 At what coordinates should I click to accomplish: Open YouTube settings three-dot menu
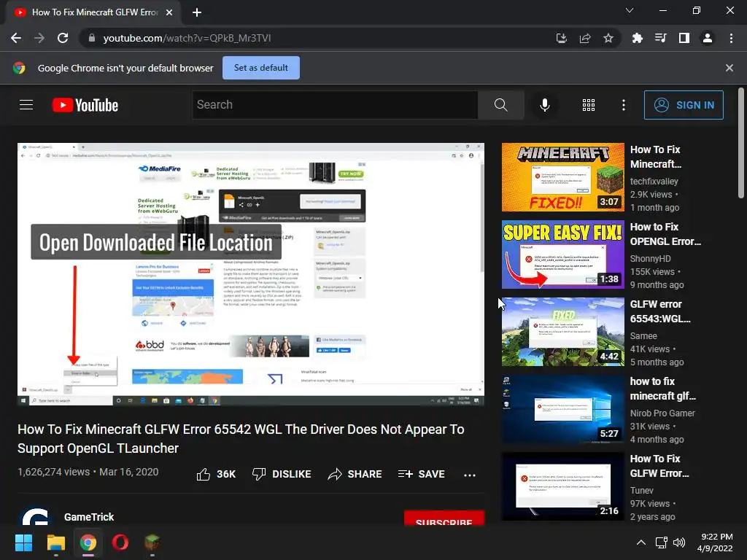(623, 105)
